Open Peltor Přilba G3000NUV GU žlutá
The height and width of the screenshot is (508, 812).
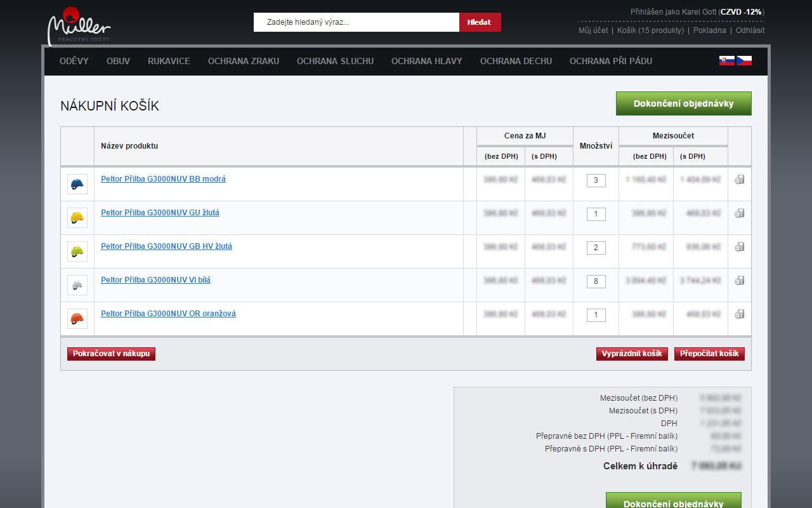click(x=160, y=213)
